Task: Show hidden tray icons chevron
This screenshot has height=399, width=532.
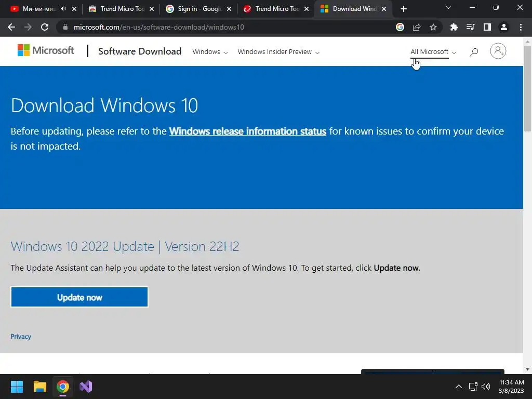Action: coord(458,387)
